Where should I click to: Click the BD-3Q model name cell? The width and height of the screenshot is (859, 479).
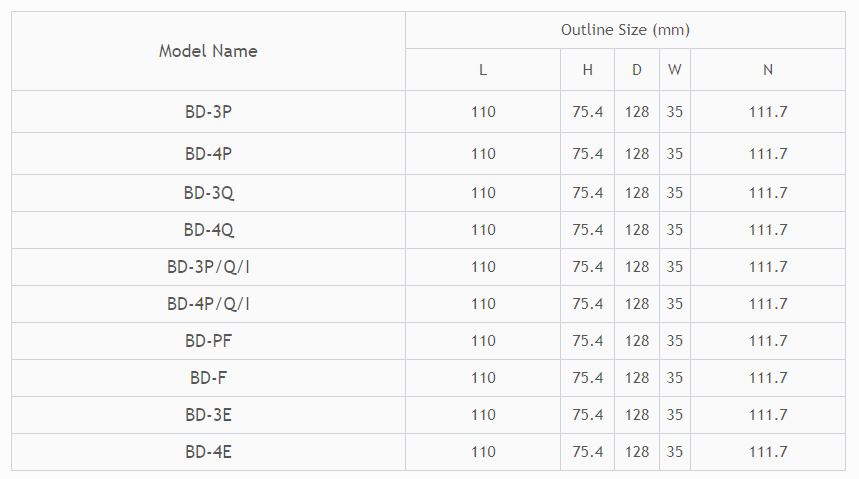[x=208, y=193]
